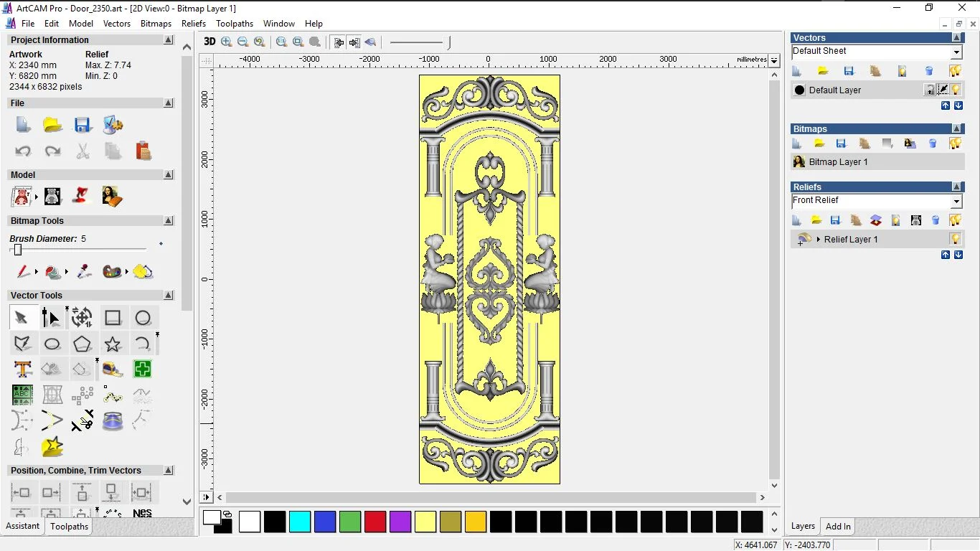980x551 pixels.
Task: Switch to the Toolpaths tab
Action: pyautogui.click(x=69, y=527)
